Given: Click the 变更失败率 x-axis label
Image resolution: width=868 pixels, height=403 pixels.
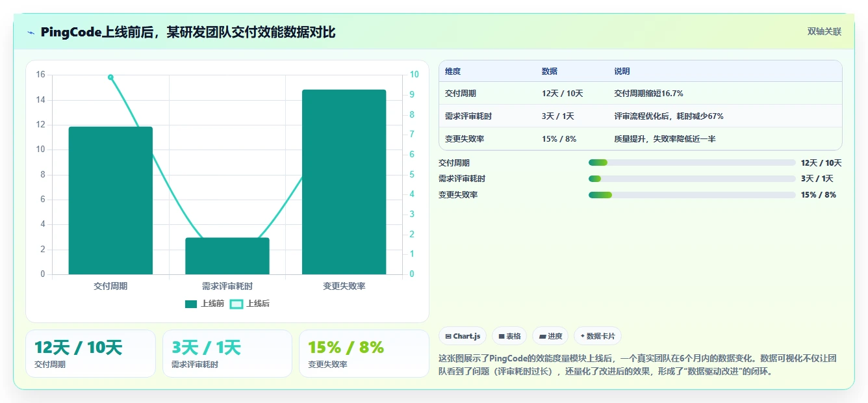Looking at the screenshot, I should [344, 286].
